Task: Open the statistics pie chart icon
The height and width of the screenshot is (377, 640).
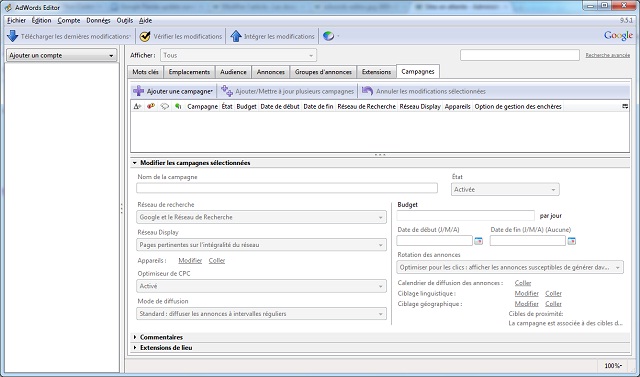Action: (x=328, y=36)
